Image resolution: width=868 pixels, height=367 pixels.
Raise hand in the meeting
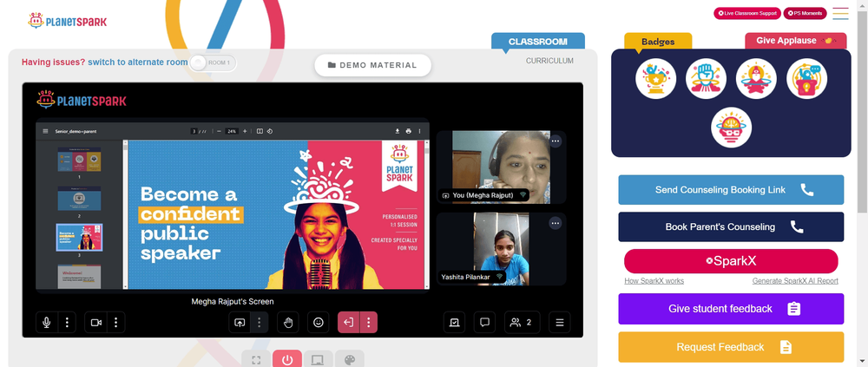288,322
